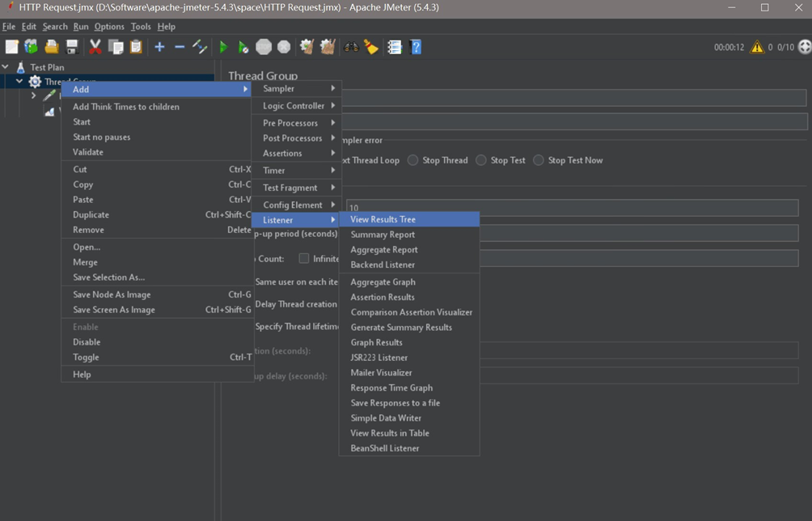Click the Cut scissors toolbar icon

tap(95, 48)
